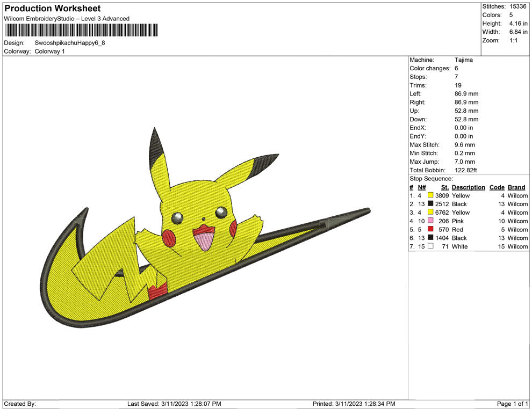This screenshot has height=409, width=532.
Task: Click the red swatch in stop 5
Action: coord(430,229)
